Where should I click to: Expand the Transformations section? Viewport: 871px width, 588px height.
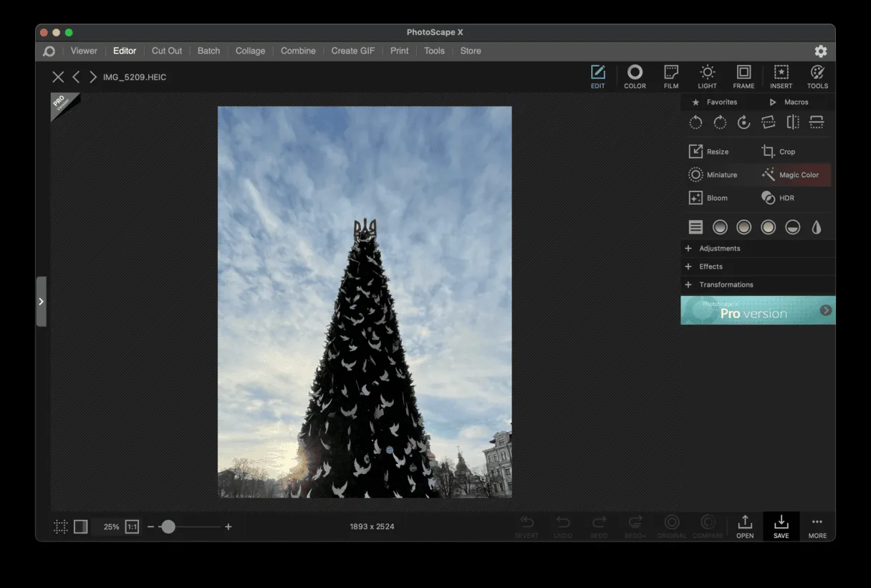[x=726, y=284]
